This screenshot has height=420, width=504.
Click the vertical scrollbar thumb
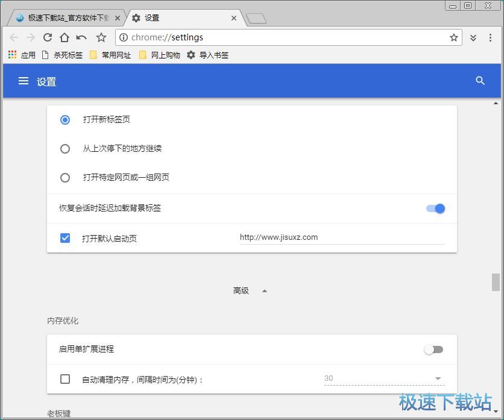coord(496,282)
